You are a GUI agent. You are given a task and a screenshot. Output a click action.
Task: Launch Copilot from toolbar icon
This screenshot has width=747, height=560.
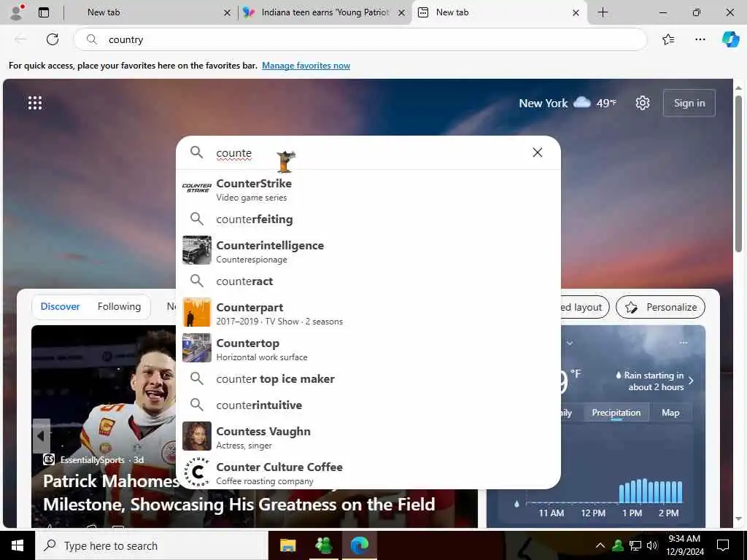click(x=730, y=39)
